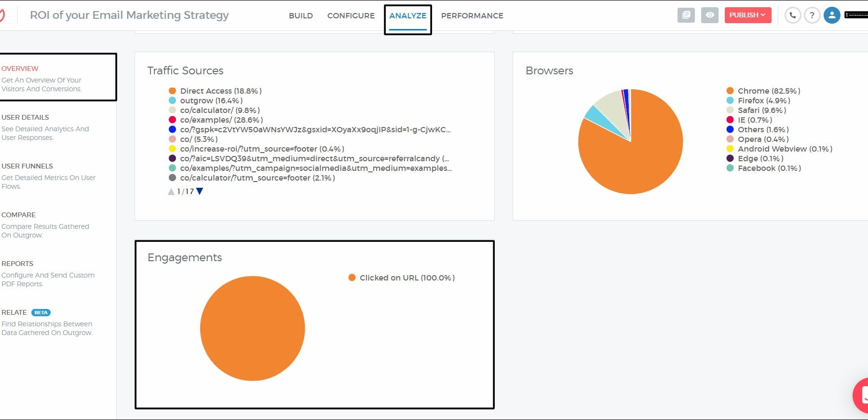Screen dimensions: 868x420
Task: Switch to the Configure tab
Action: point(351,15)
